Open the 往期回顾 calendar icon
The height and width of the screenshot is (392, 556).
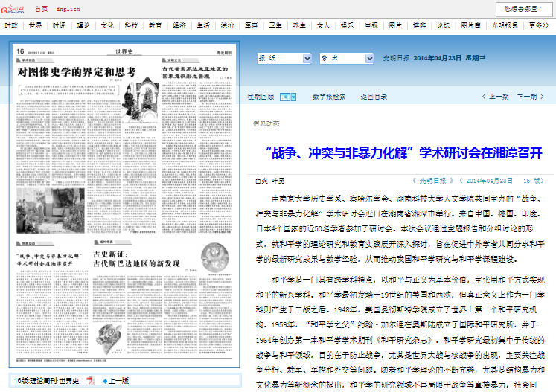tap(285, 97)
